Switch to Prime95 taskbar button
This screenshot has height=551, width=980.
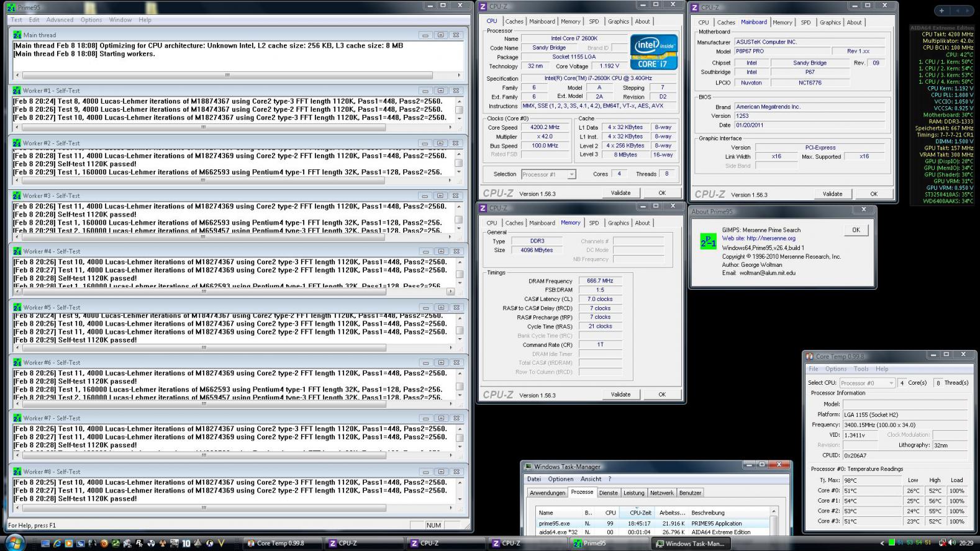(x=609, y=544)
